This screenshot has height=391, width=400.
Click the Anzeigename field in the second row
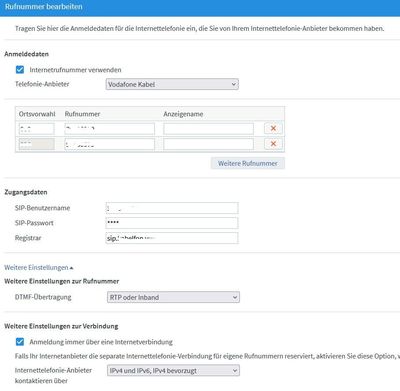click(208, 144)
